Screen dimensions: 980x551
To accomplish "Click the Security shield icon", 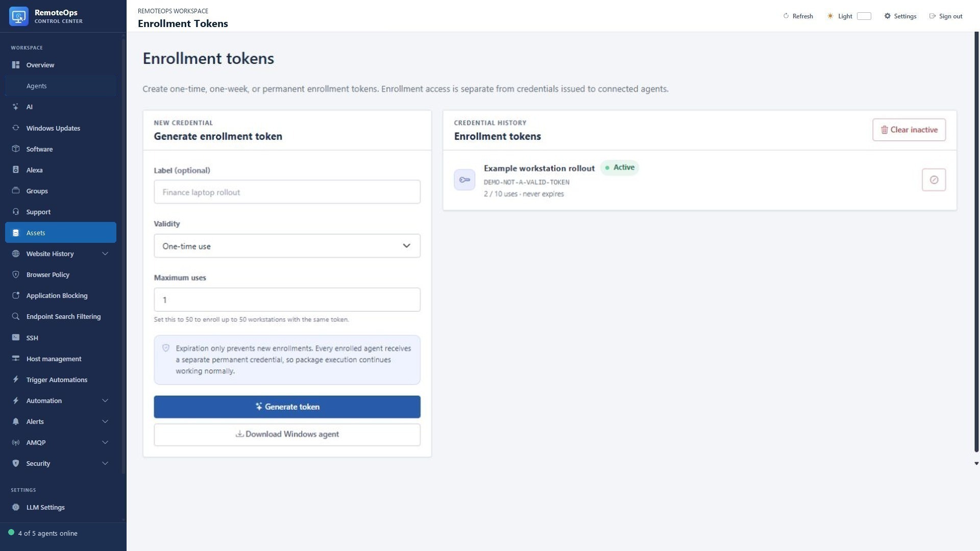I will pos(16,463).
